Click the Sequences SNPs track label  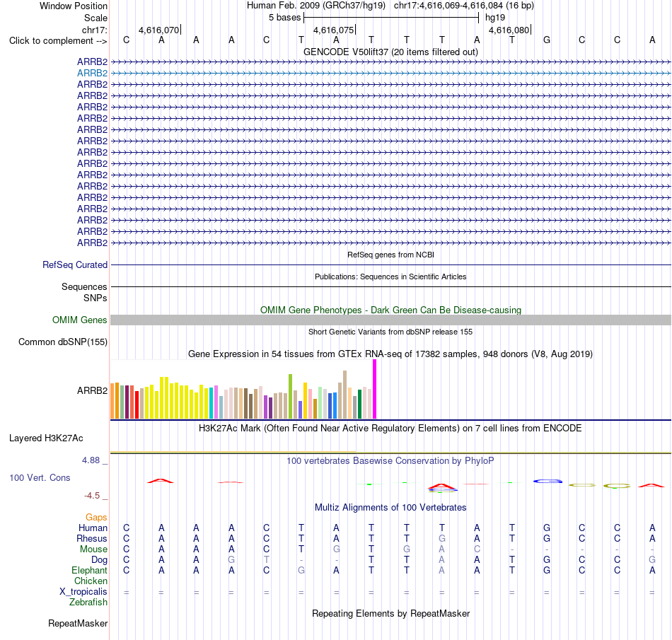pos(84,292)
